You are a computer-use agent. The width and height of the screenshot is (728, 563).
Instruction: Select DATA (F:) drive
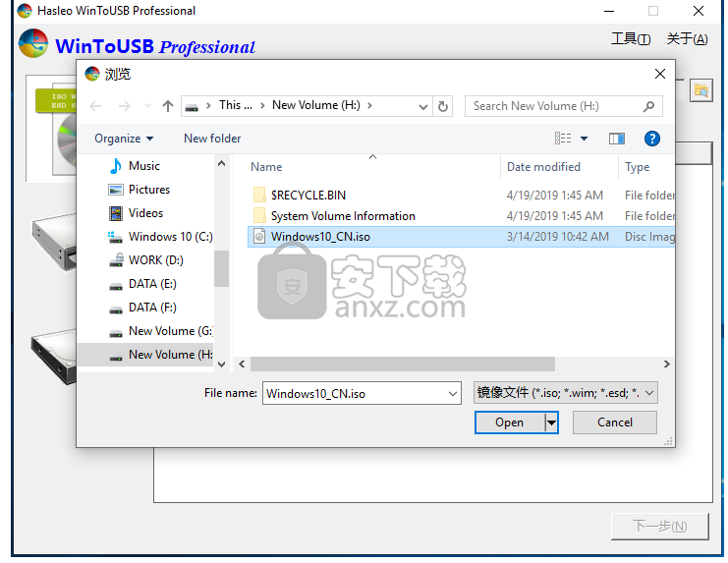pyautogui.click(x=142, y=308)
